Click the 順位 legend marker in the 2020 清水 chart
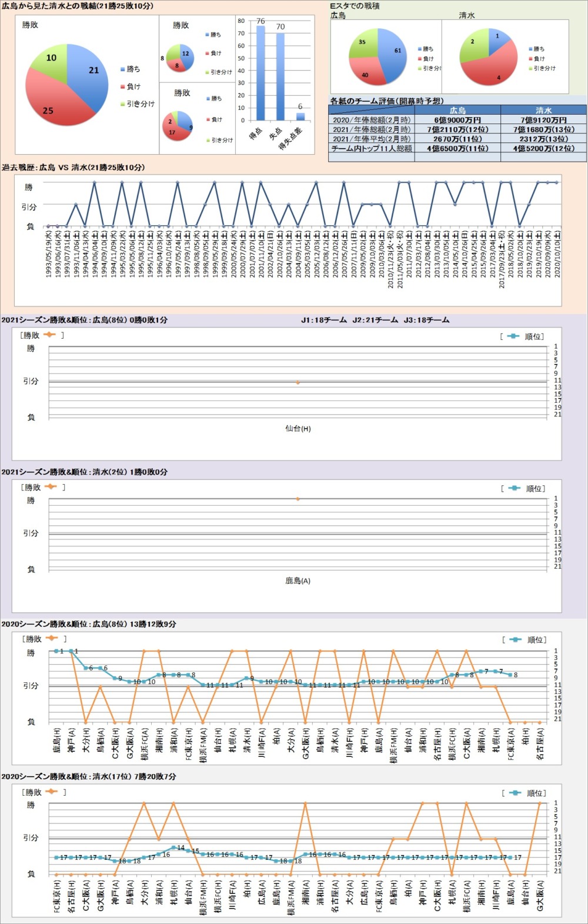The width and height of the screenshot is (588, 924). pyautogui.click(x=515, y=793)
